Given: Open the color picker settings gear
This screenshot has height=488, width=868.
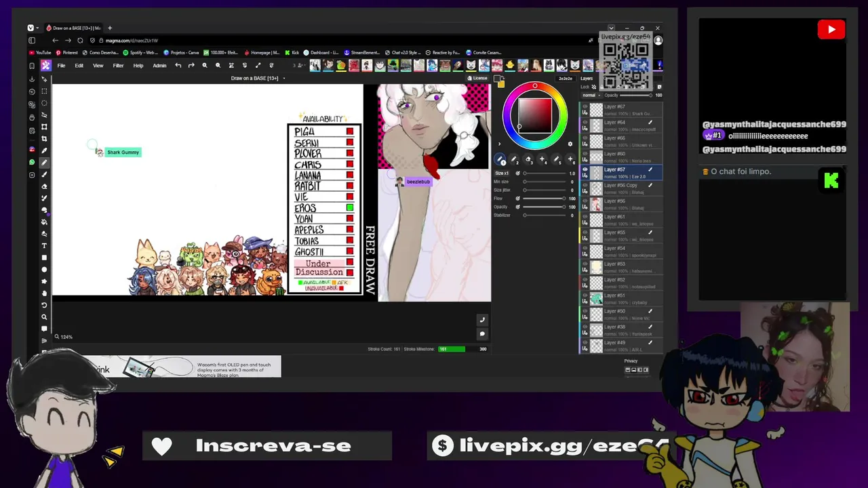Looking at the screenshot, I should [x=570, y=144].
